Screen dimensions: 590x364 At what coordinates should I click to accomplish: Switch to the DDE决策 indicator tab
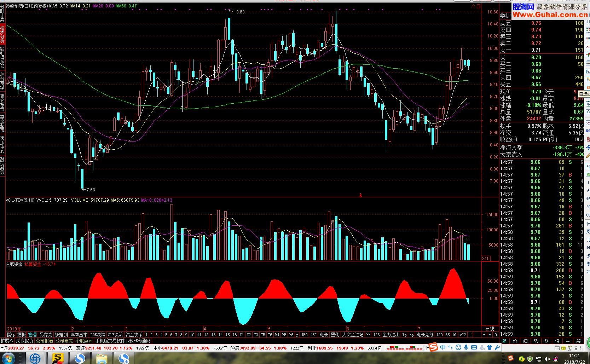tap(98, 334)
